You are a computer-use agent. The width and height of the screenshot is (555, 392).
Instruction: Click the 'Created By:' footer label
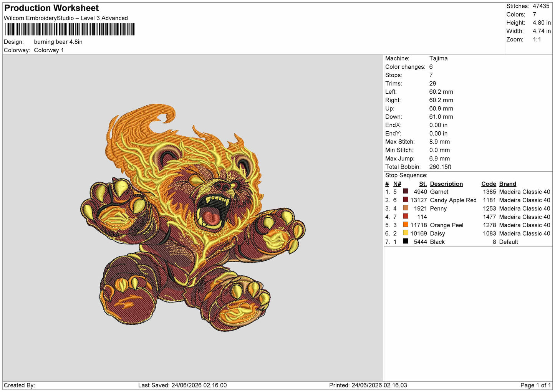(19, 385)
